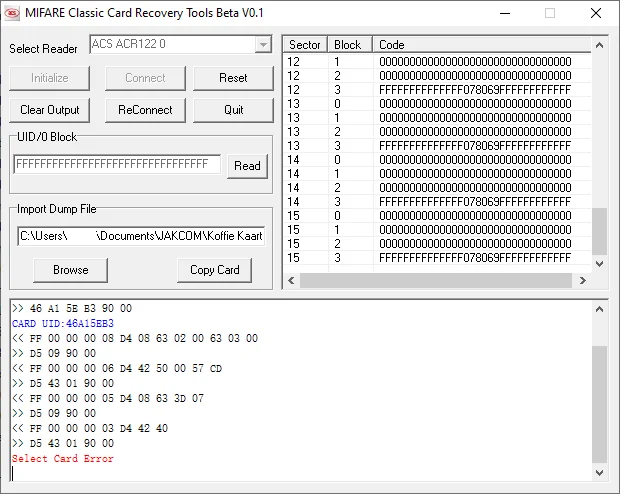The height and width of the screenshot is (494, 620).
Task: Click the Connect button
Action: coord(145,78)
